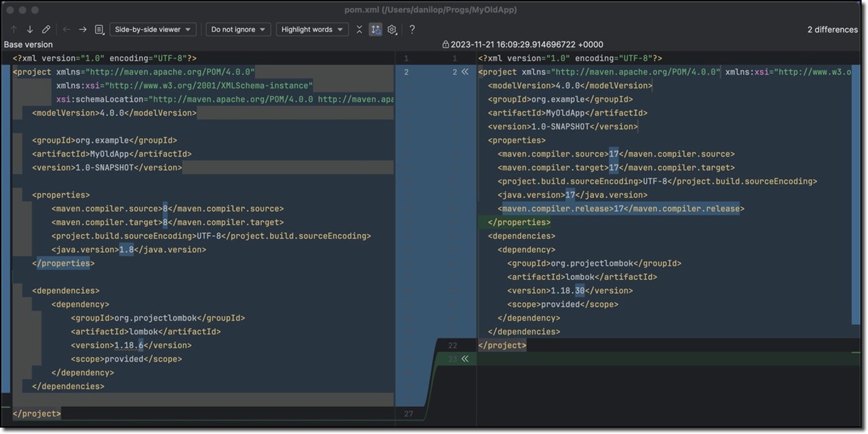Click the pencil edit source icon
Viewport: 868px width, 434px height.
coord(46,30)
